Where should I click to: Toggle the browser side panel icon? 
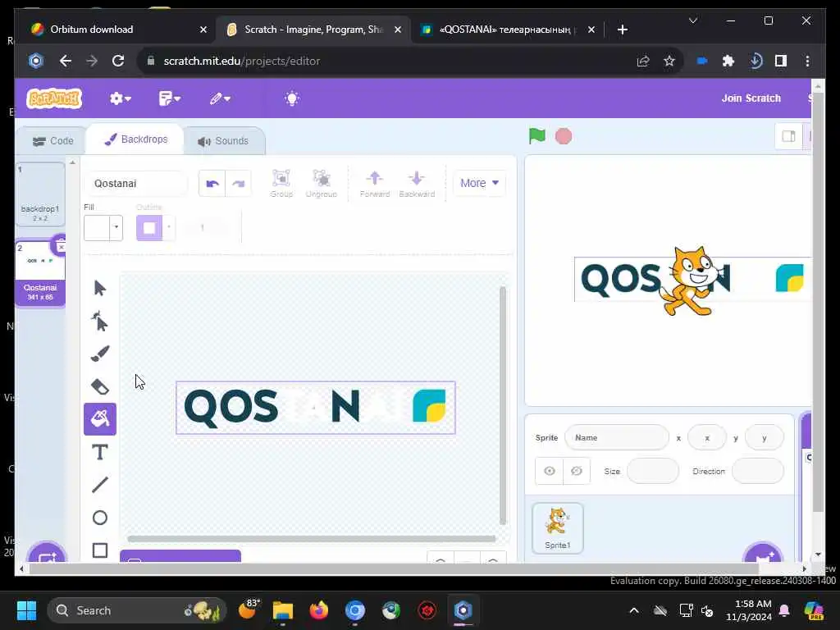click(x=781, y=61)
